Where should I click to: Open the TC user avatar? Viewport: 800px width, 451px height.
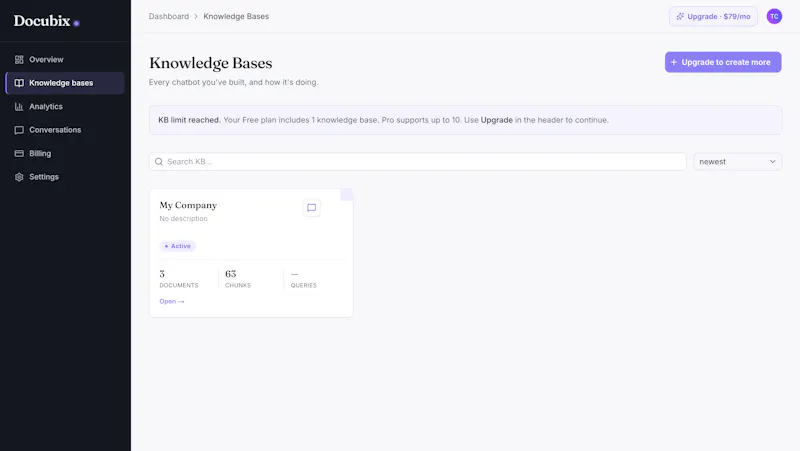click(x=774, y=16)
